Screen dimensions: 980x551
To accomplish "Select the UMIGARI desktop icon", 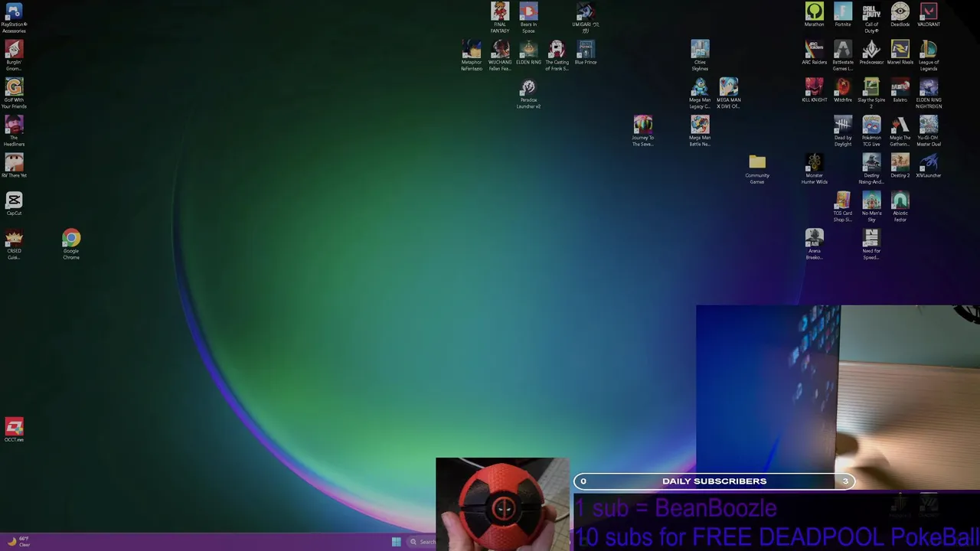I will point(586,18).
